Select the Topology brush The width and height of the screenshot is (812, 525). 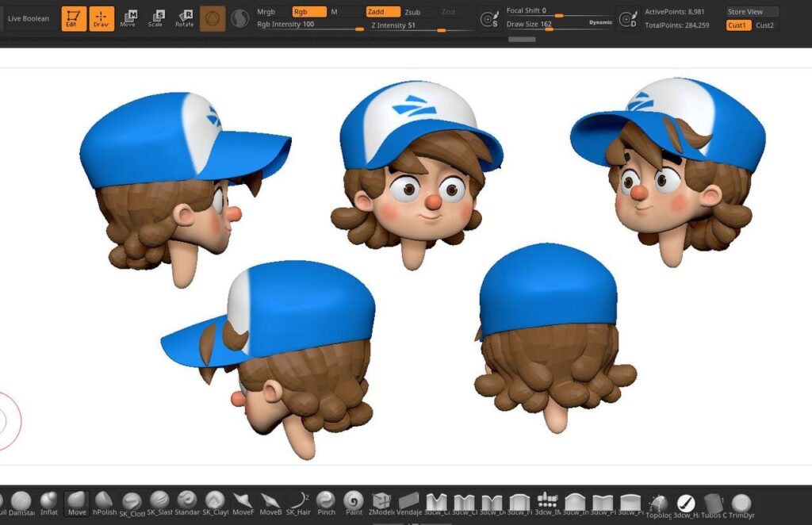(658, 504)
